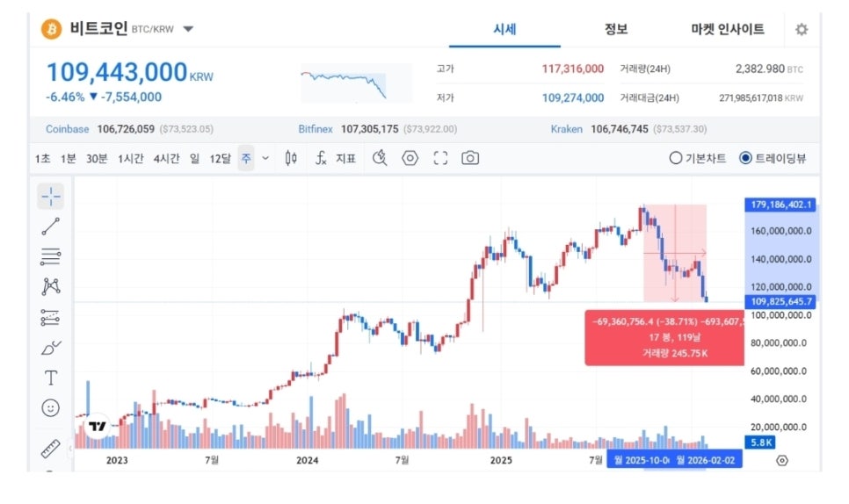The image size is (849, 504).
Task: Activate the ruler measure tool
Action: 50,449
